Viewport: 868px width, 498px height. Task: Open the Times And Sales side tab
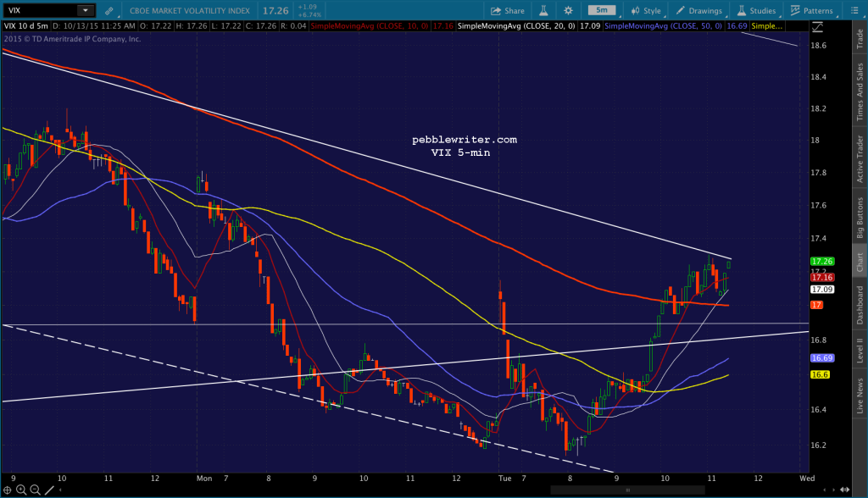860,91
